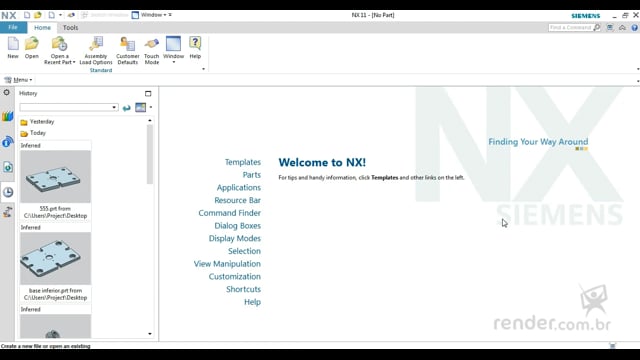Open the Reuse Library books tab
This screenshot has height=360, width=640.
pyautogui.click(x=7, y=116)
